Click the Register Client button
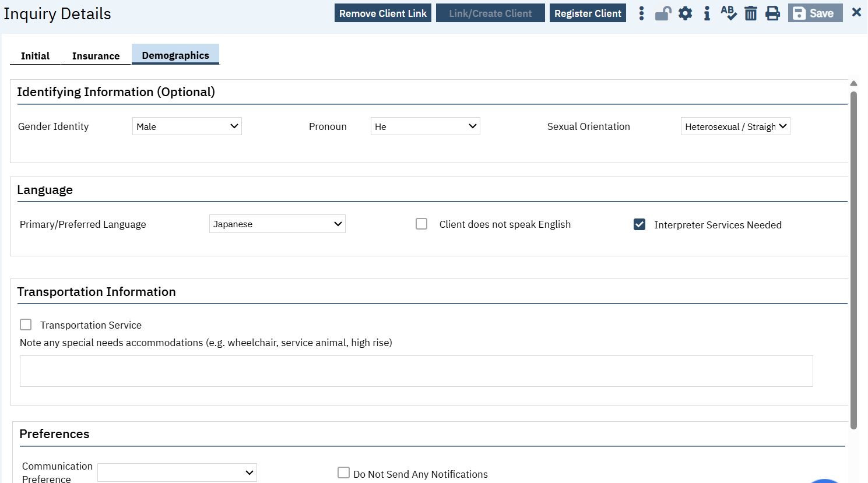This screenshot has width=868, height=483. pyautogui.click(x=588, y=13)
